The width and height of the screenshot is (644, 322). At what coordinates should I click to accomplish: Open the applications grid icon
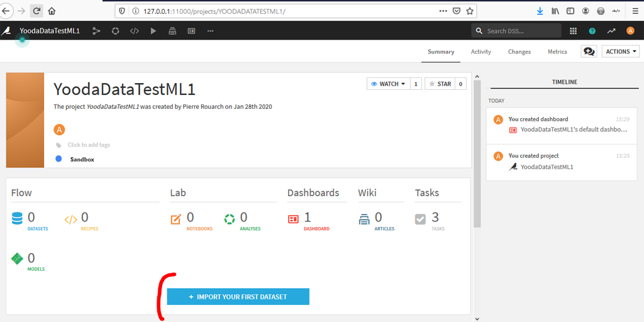pos(574,31)
